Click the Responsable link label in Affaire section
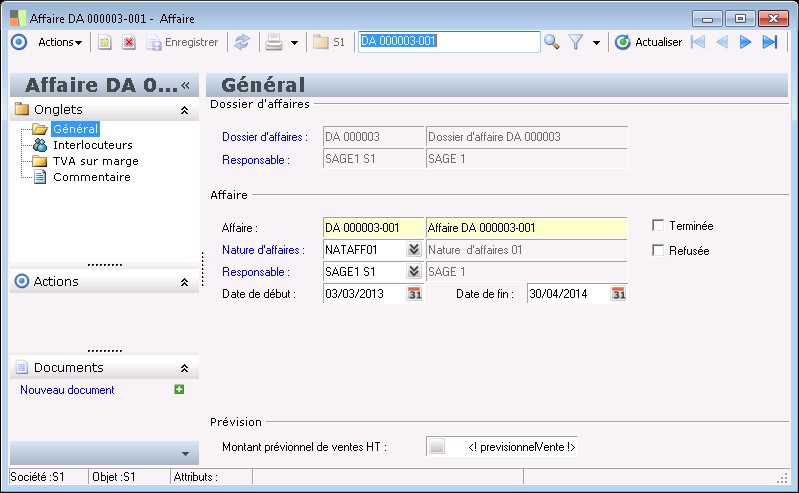This screenshot has width=799, height=493. point(256,272)
